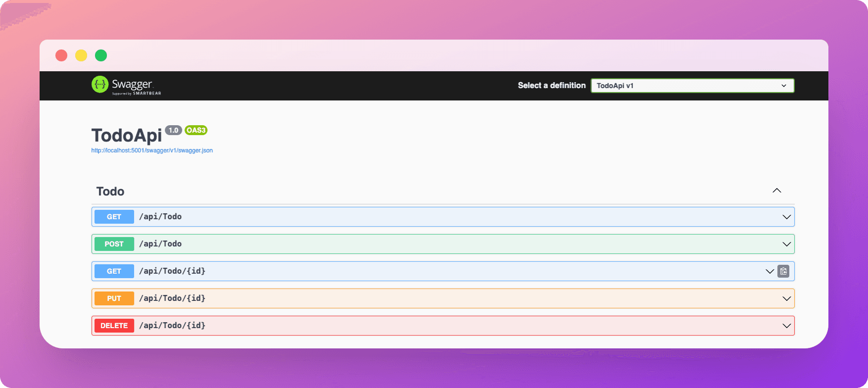
Task: Click the green maximize window button
Action: tap(101, 55)
